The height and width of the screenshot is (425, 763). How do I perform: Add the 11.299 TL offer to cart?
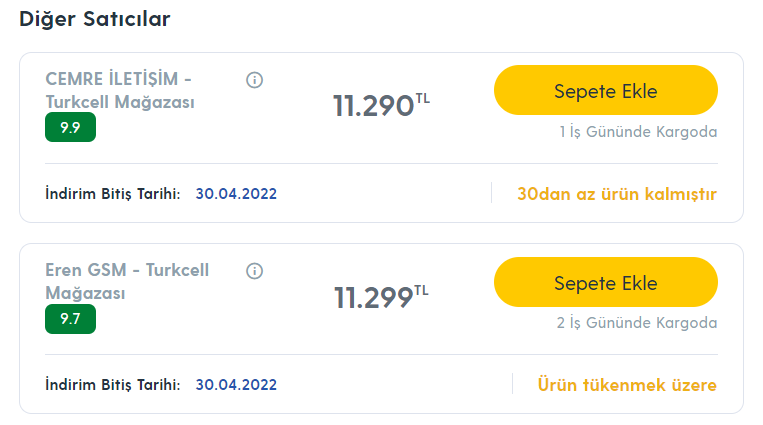(x=605, y=283)
